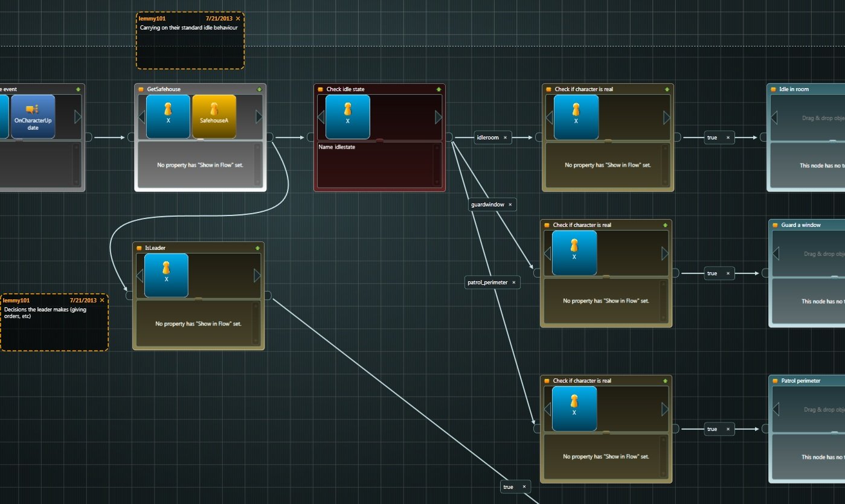Click IsLeader property area scrollbar
The image size is (845, 504).
(255, 324)
